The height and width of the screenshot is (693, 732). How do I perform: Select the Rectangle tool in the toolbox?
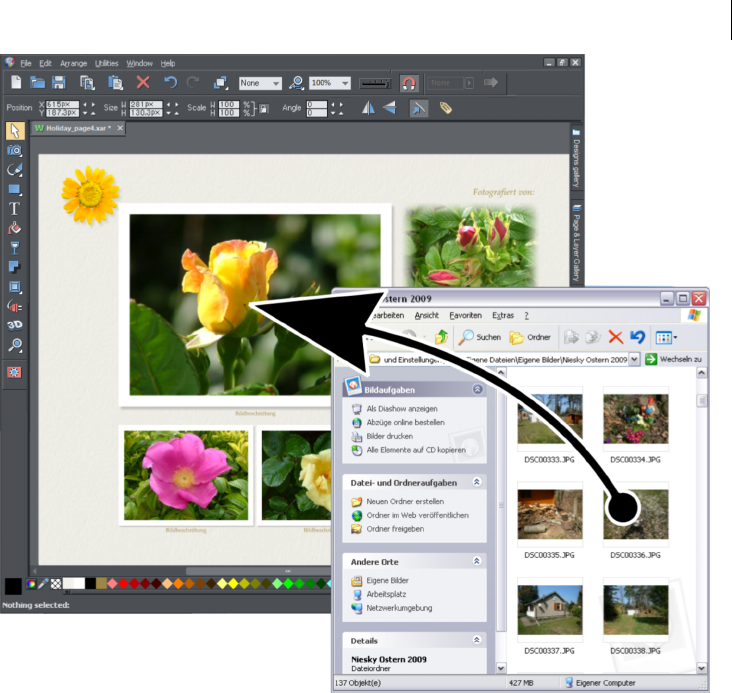pos(14,190)
